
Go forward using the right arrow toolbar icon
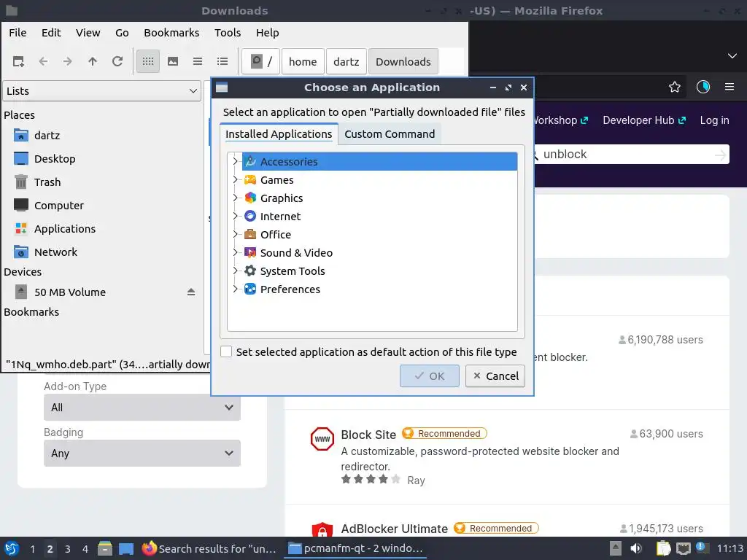pyautogui.click(x=68, y=61)
